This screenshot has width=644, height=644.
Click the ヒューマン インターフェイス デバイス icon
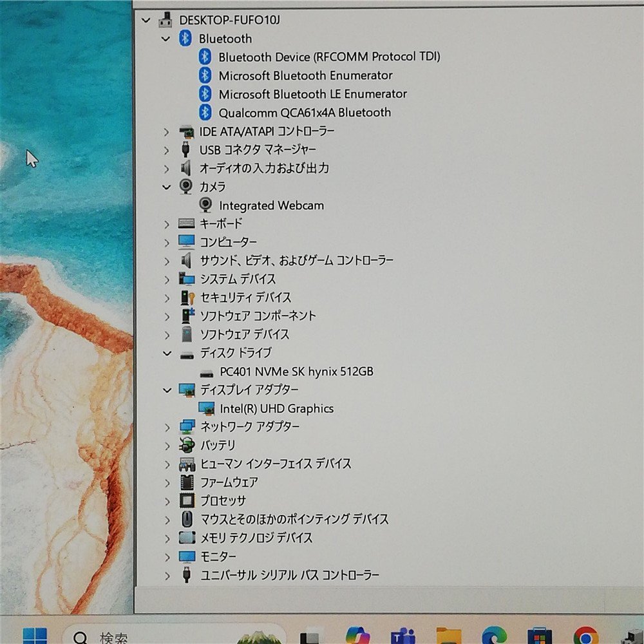point(187,464)
